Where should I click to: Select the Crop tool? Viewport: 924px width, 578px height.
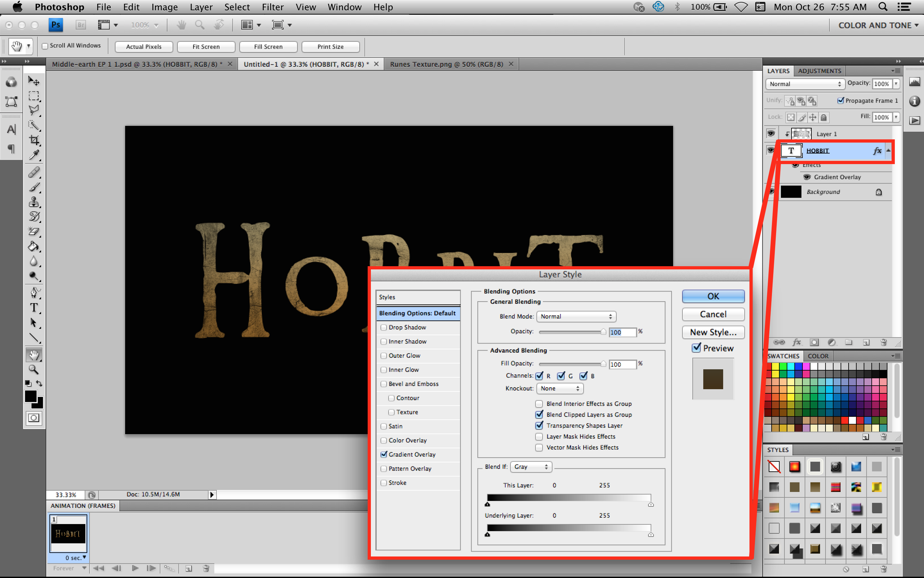point(34,140)
